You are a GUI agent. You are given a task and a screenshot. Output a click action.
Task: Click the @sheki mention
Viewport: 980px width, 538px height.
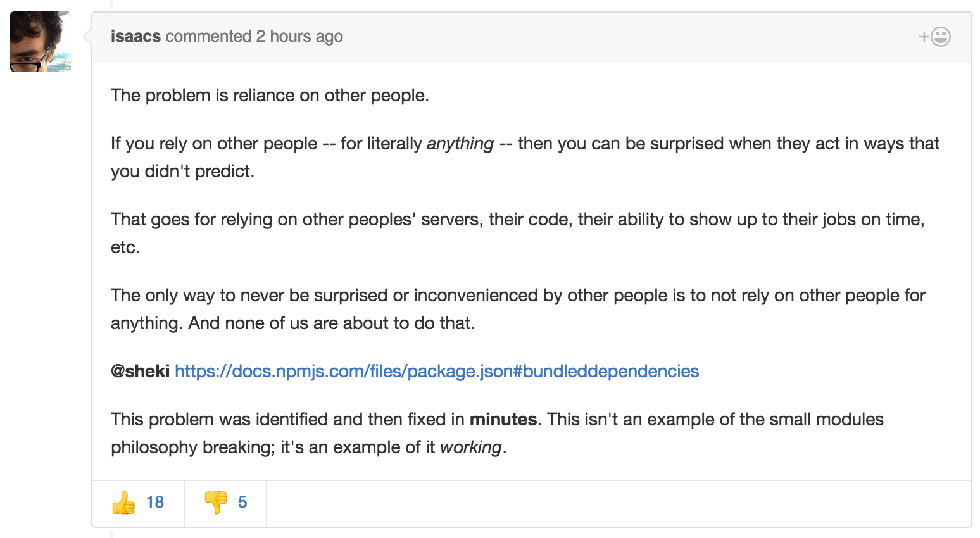[x=140, y=371]
